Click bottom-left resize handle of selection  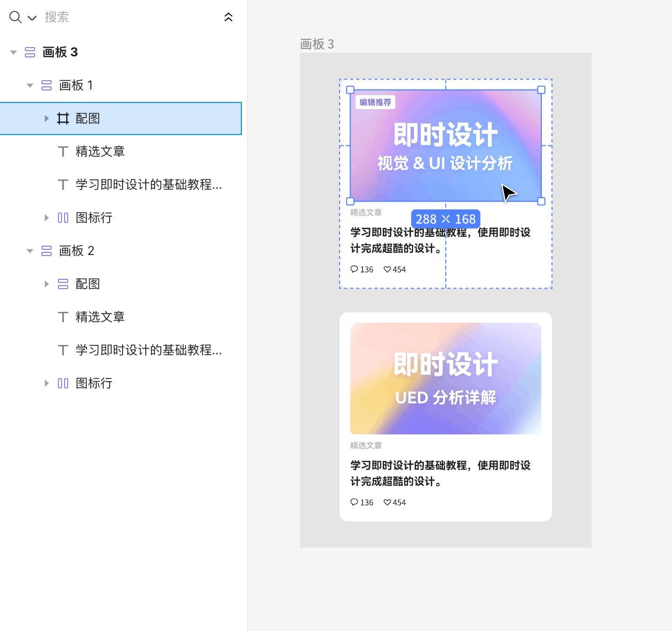(x=350, y=201)
